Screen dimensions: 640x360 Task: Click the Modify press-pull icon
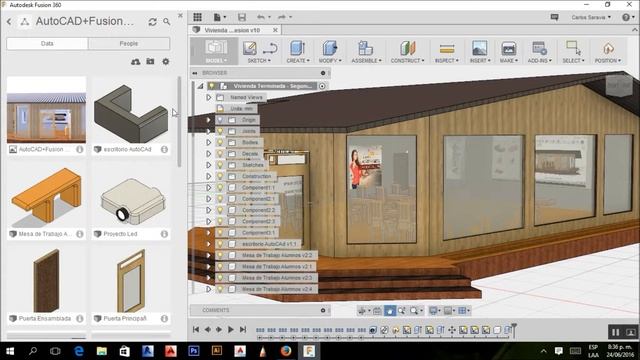coord(329,48)
